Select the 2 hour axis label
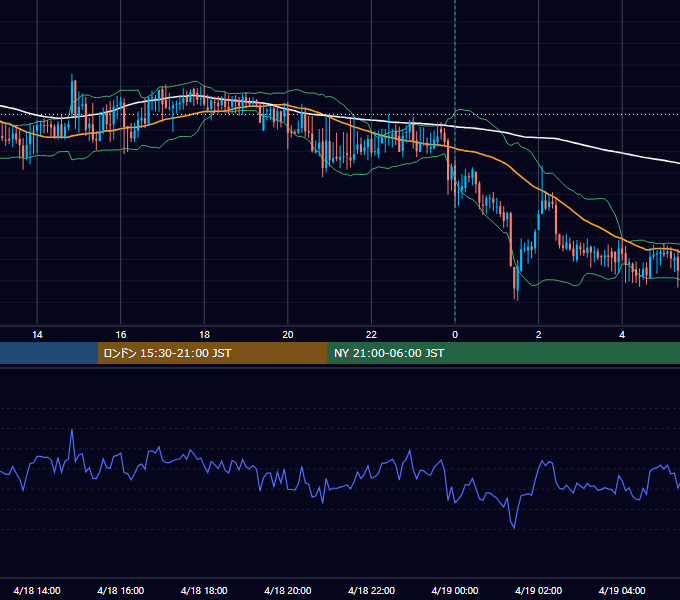The image size is (680, 600). (x=539, y=335)
